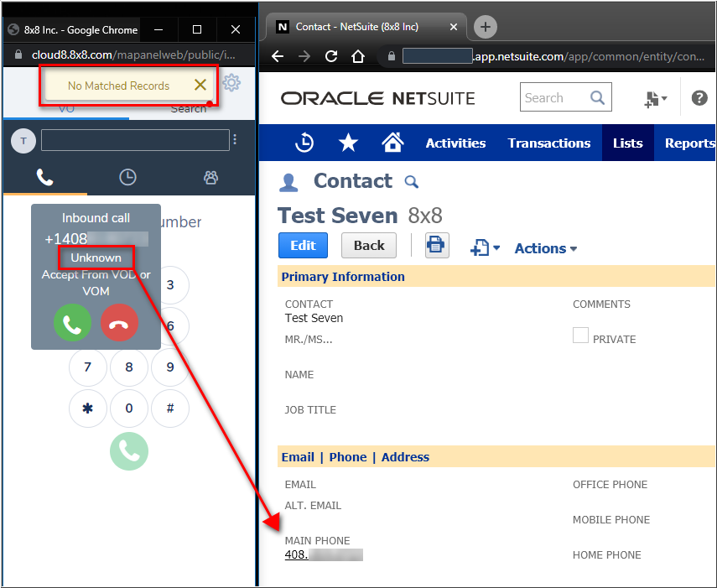Image resolution: width=717 pixels, height=588 pixels.
Task: Open a new browser tab
Action: coord(486,27)
